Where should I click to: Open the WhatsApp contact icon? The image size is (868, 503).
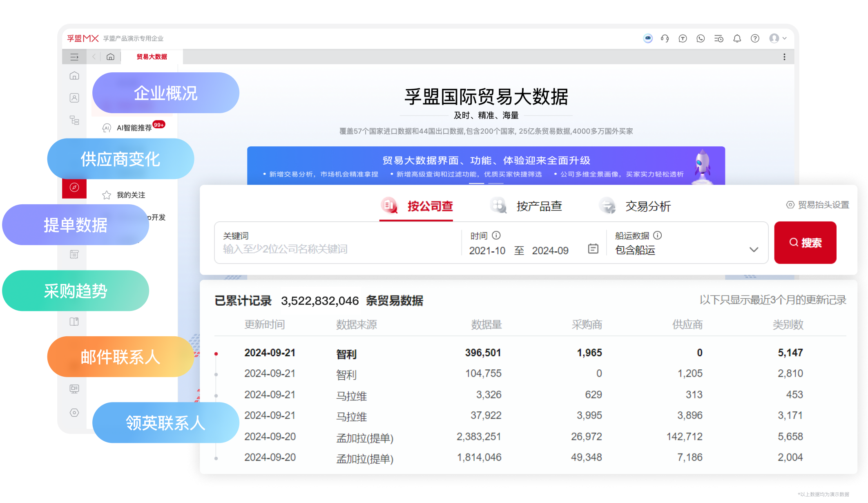[x=701, y=38]
